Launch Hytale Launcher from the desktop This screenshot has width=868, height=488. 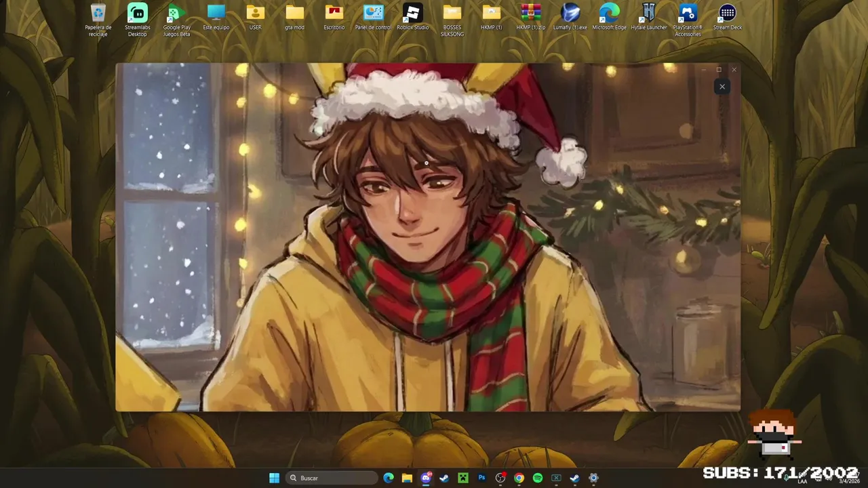click(x=649, y=18)
